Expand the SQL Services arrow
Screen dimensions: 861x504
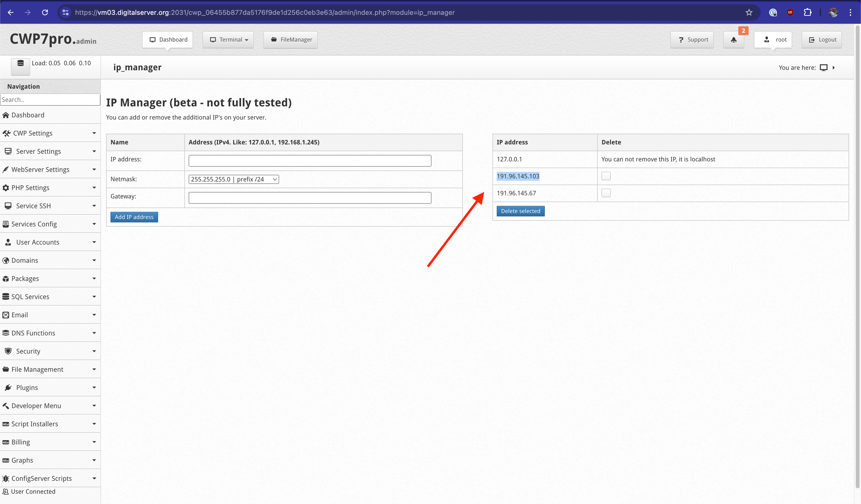tap(94, 297)
